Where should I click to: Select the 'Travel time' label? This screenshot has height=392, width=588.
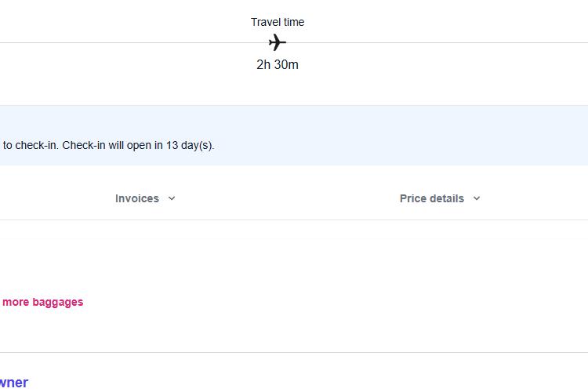coord(278,22)
